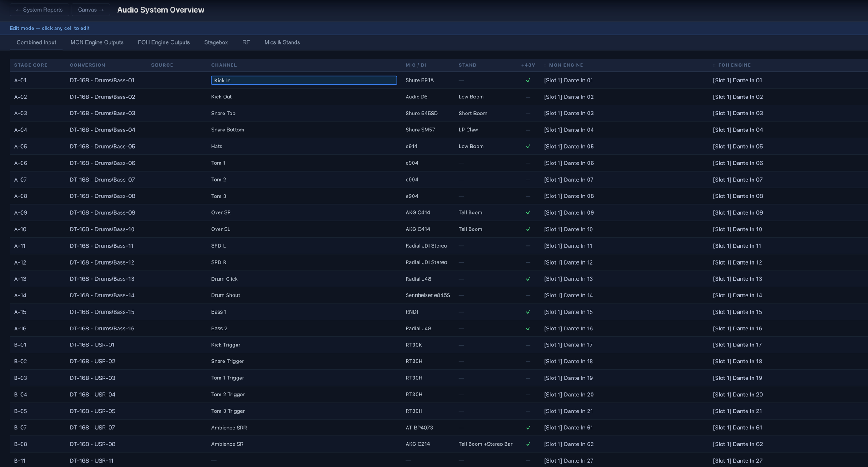Click the drag handle beside MON ENGINE header
Screen dimensions: 868x467
point(545,65)
